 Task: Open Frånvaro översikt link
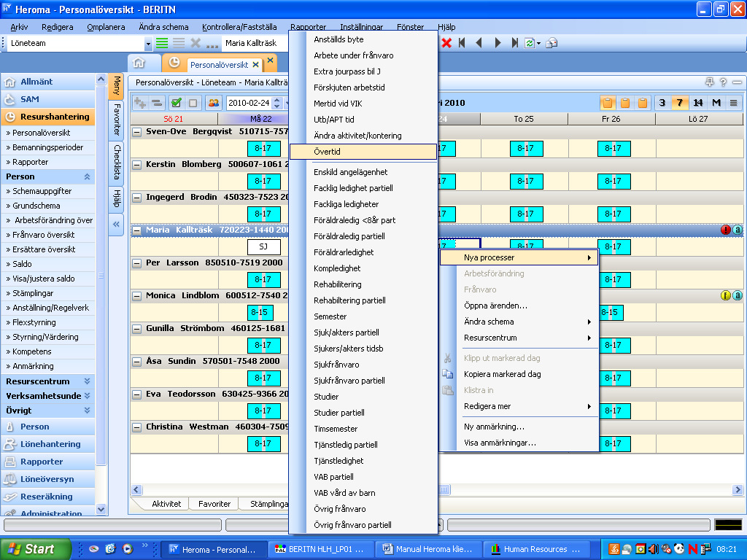coord(43,235)
